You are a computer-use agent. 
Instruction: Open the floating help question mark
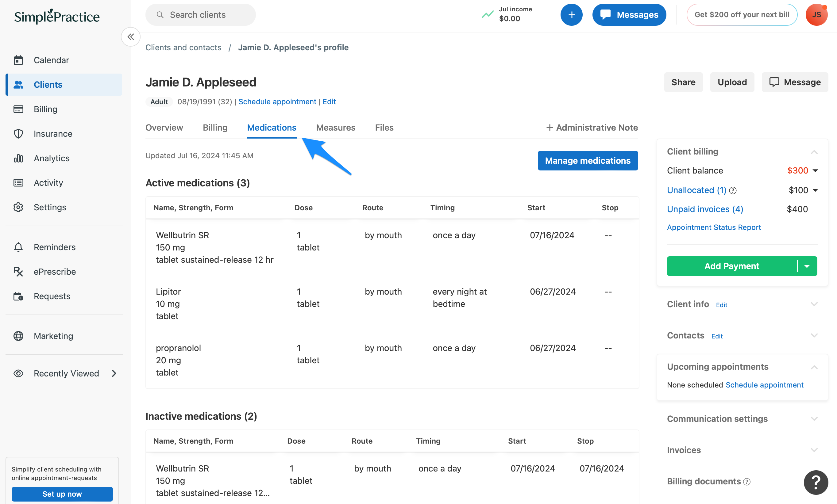816,482
